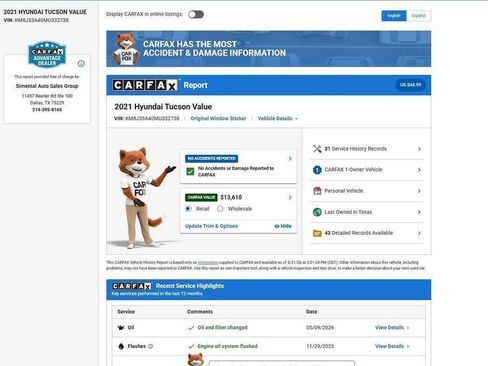Click the Car Fox chat icon at bottom
The height and width of the screenshot is (366, 488).
196,360
